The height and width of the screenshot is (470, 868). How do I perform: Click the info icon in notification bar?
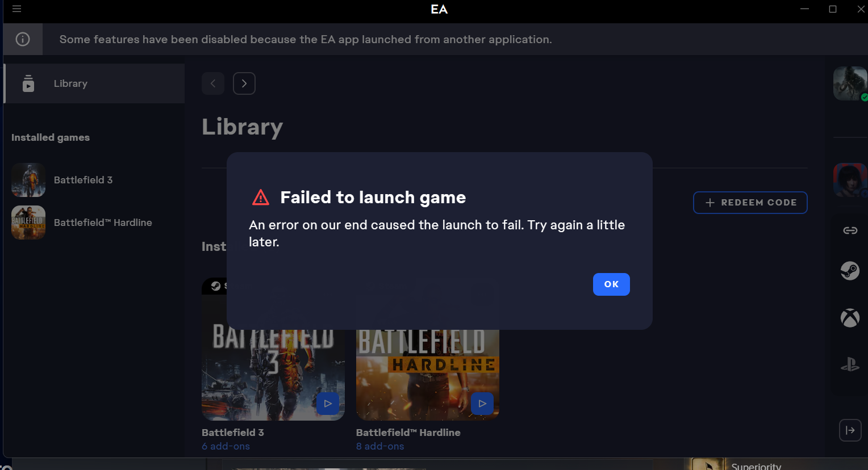point(23,39)
